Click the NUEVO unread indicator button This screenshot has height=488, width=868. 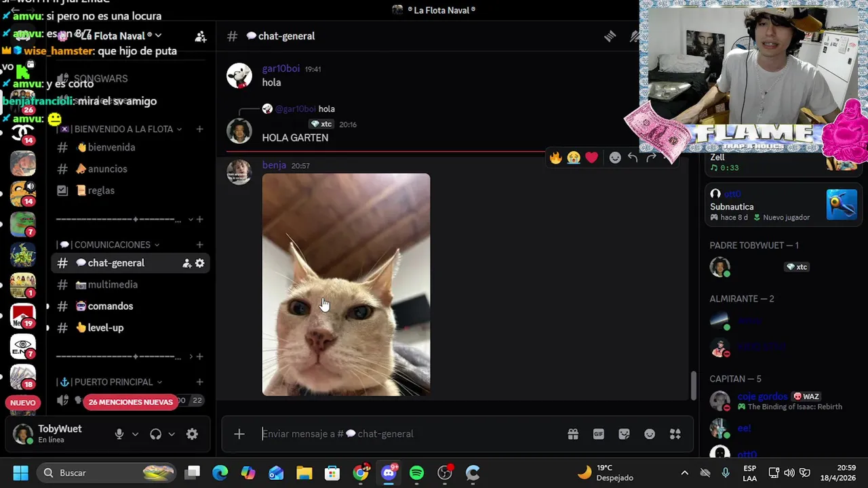[22, 403]
